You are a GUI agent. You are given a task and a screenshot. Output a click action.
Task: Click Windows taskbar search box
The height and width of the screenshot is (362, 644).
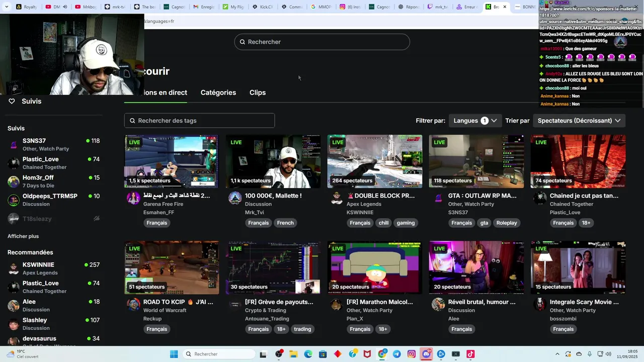219,354
